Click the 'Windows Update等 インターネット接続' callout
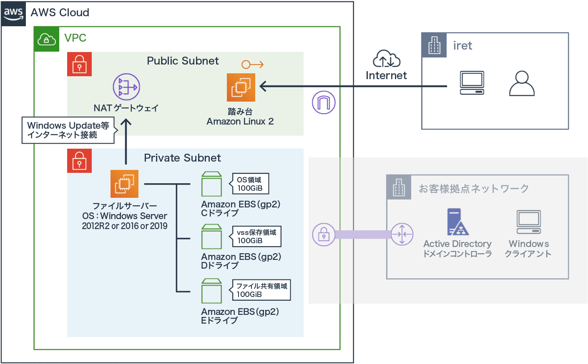The image size is (588, 364). 68,130
